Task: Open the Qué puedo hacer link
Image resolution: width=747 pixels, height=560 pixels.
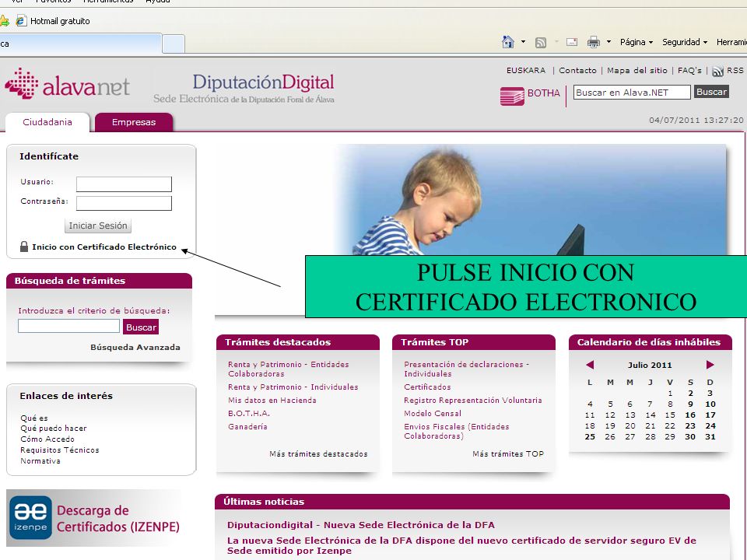Action: (x=54, y=428)
